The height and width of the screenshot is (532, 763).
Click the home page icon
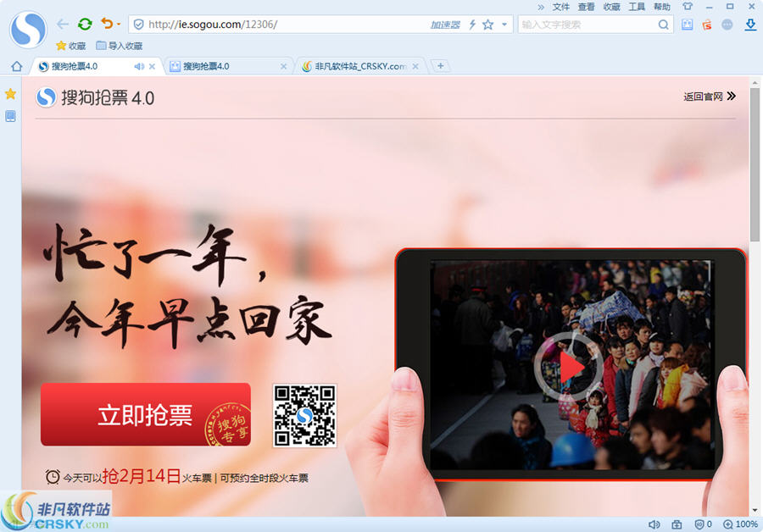coord(17,66)
